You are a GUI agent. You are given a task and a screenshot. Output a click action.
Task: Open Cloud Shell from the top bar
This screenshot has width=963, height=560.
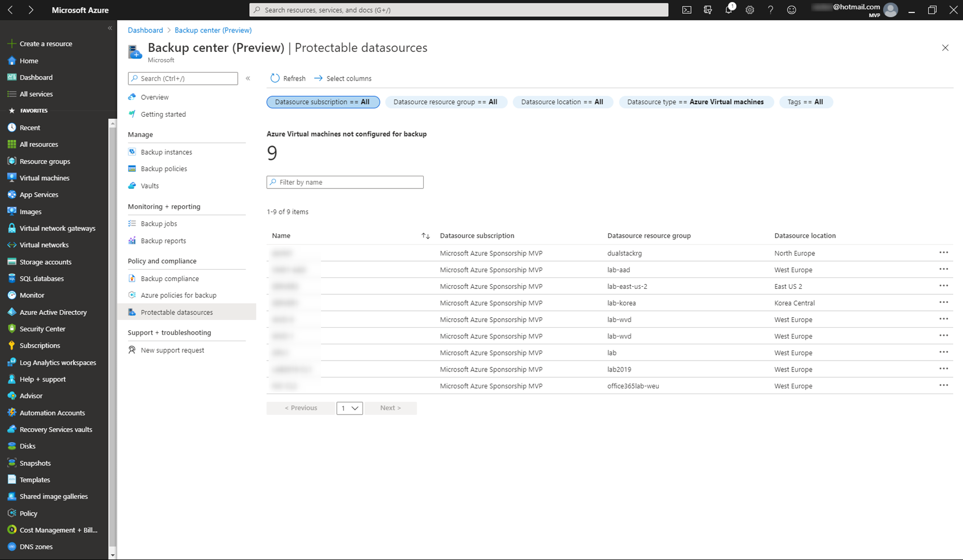click(687, 10)
